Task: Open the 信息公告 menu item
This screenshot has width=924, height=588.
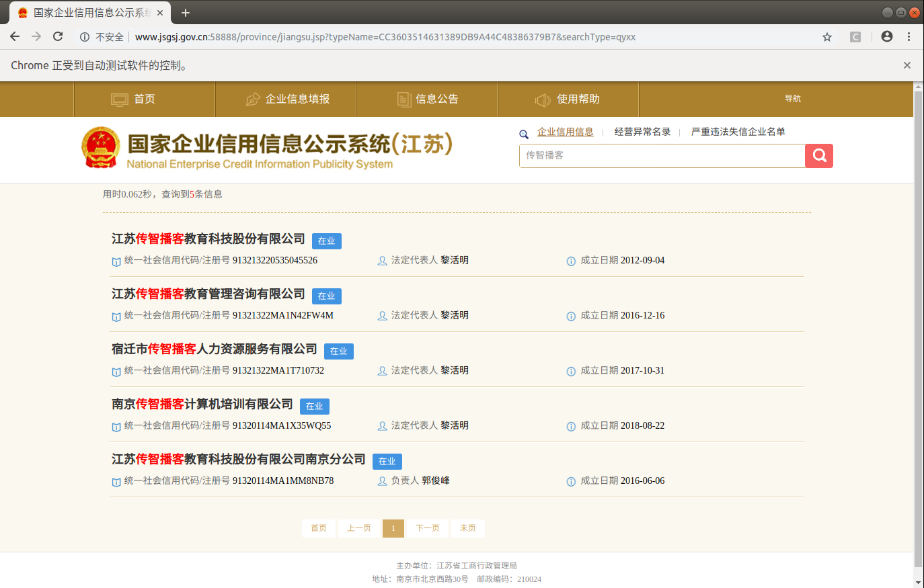Action: pos(427,99)
